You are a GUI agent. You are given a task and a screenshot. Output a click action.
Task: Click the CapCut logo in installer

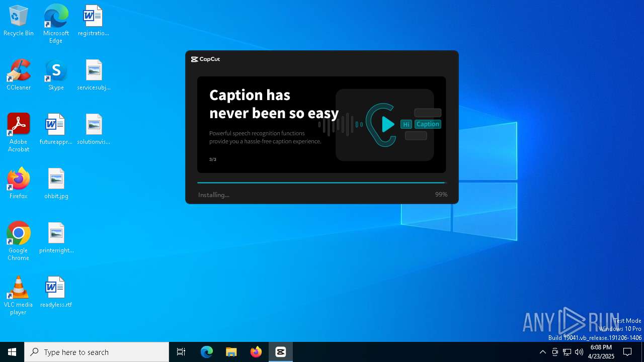[x=205, y=59]
